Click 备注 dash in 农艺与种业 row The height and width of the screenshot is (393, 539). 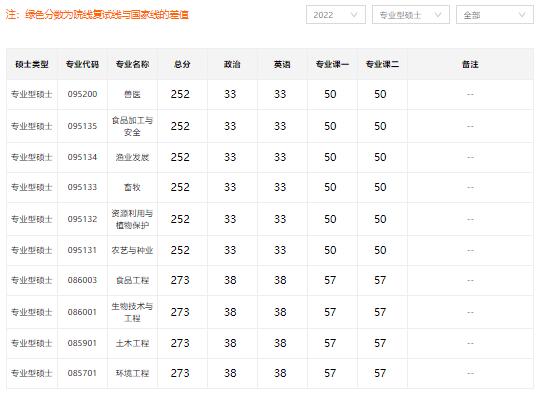pyautogui.click(x=470, y=250)
